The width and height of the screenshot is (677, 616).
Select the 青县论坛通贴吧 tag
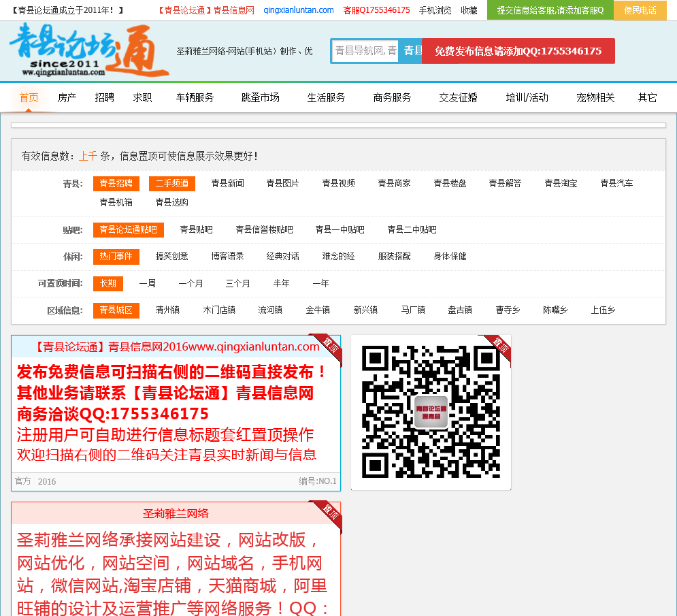click(x=128, y=230)
